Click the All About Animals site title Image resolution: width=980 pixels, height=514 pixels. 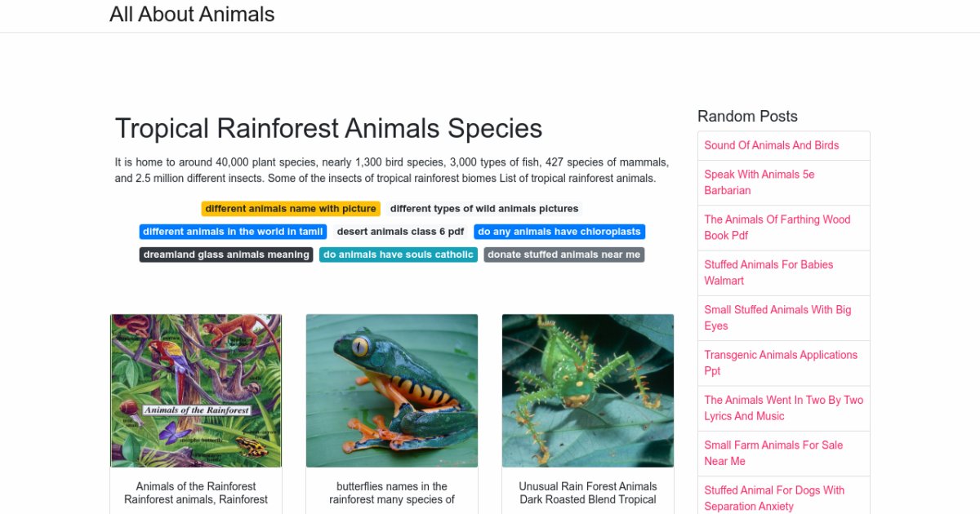pyautogui.click(x=192, y=15)
